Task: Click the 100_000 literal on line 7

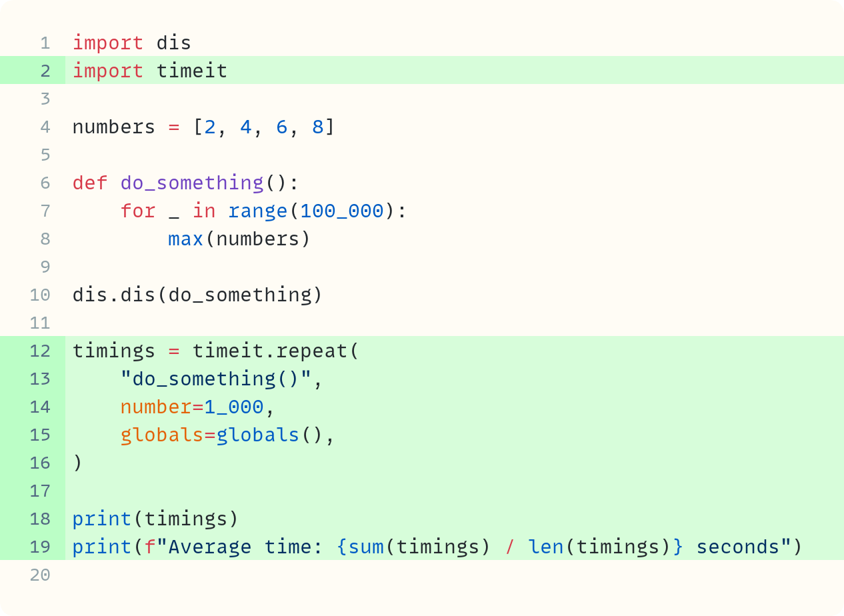Action: (341, 211)
